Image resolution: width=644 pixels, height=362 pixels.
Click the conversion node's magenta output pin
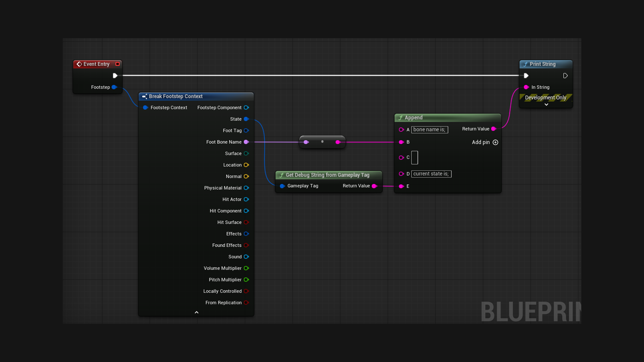tap(338, 142)
